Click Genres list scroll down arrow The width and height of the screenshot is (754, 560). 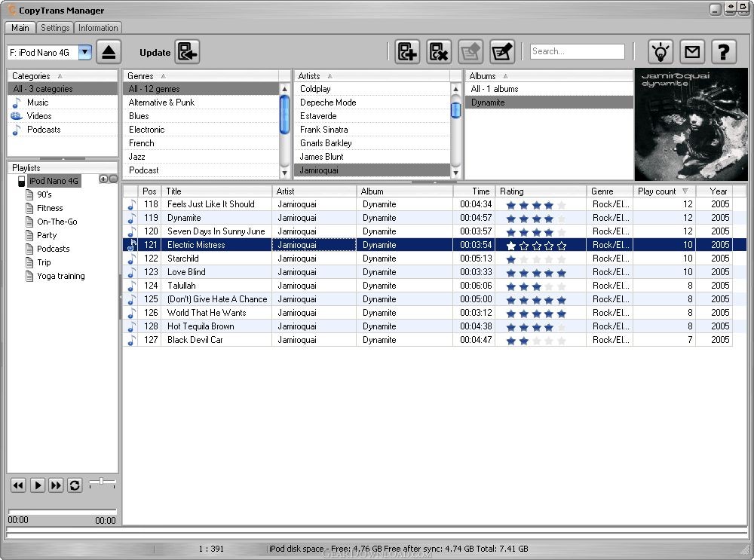(x=284, y=172)
